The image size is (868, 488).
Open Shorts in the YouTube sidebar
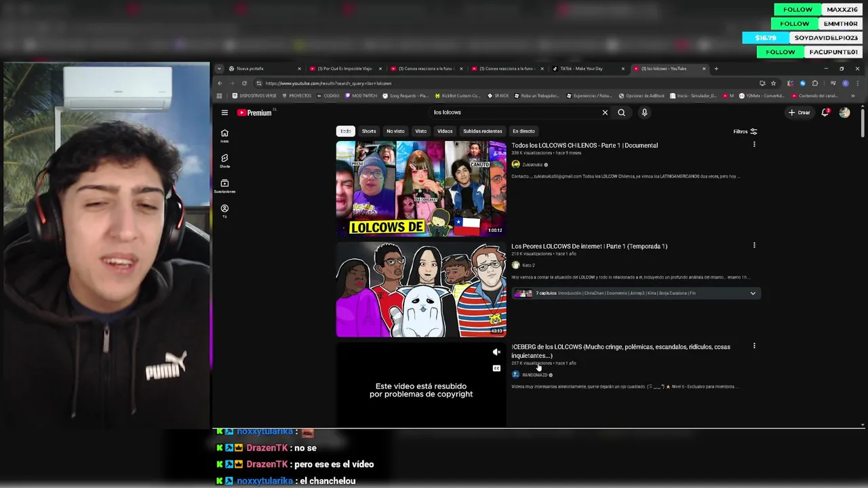pos(224,161)
